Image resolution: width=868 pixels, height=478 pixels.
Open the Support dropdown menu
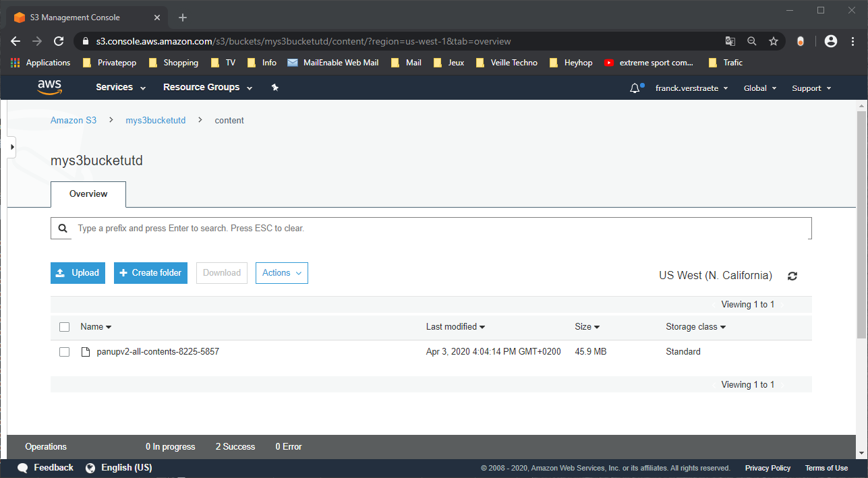pos(811,88)
